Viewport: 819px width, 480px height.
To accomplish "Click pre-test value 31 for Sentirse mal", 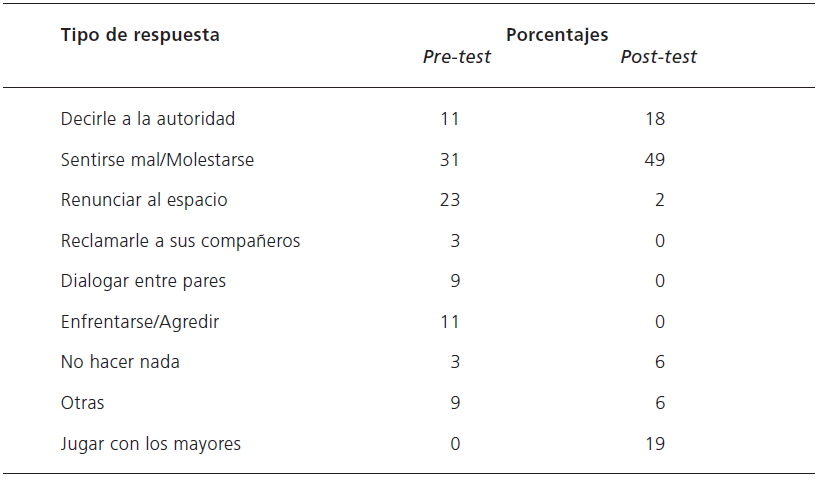I will (450, 160).
